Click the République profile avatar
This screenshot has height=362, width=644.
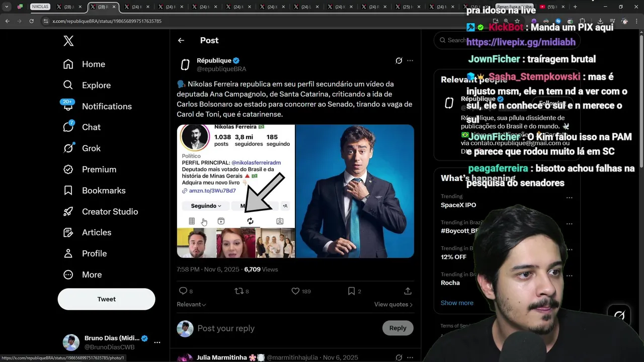(x=185, y=64)
